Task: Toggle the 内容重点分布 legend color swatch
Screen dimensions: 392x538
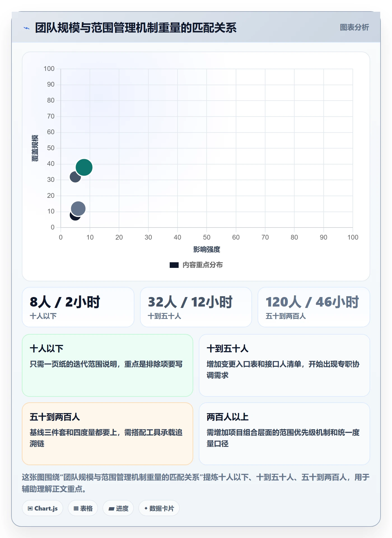Action: [174, 265]
